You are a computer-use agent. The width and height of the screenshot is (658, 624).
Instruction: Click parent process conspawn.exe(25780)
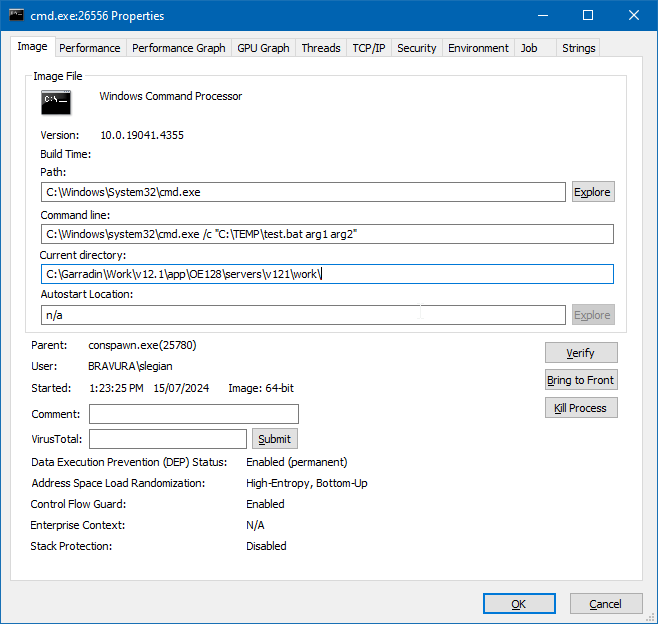point(142,345)
